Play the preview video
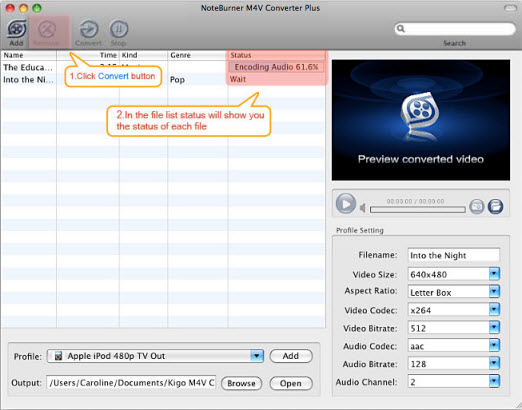Viewport: 522px width, 410px height. point(345,203)
